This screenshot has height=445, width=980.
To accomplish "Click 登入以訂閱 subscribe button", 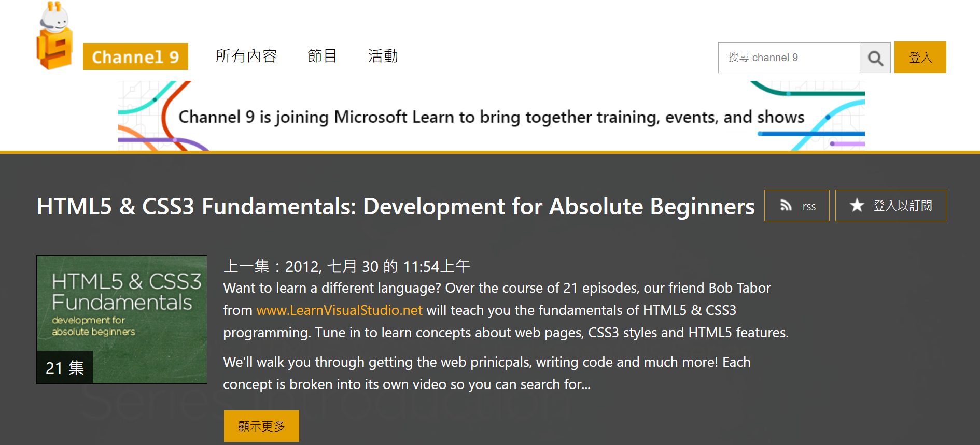I will tap(891, 206).
